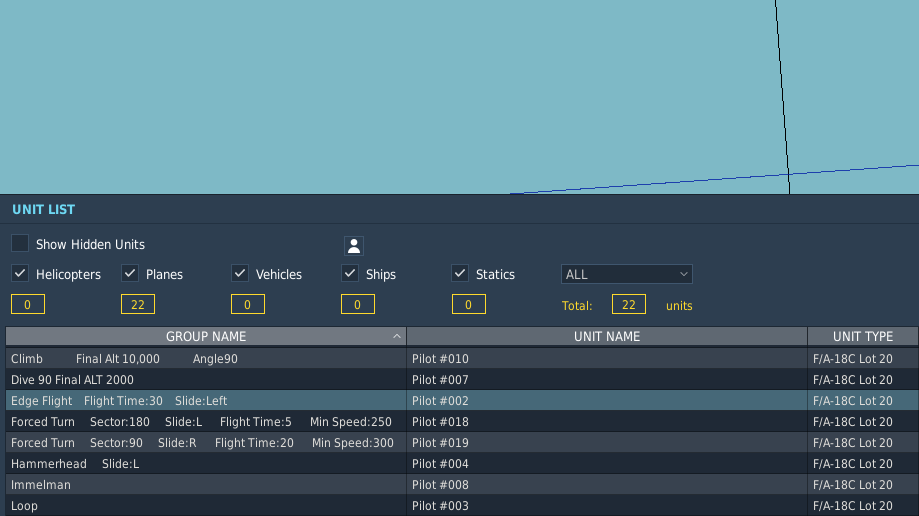The height and width of the screenshot is (516, 919).
Task: Toggle the Planes filter checkbox
Action: point(130,274)
